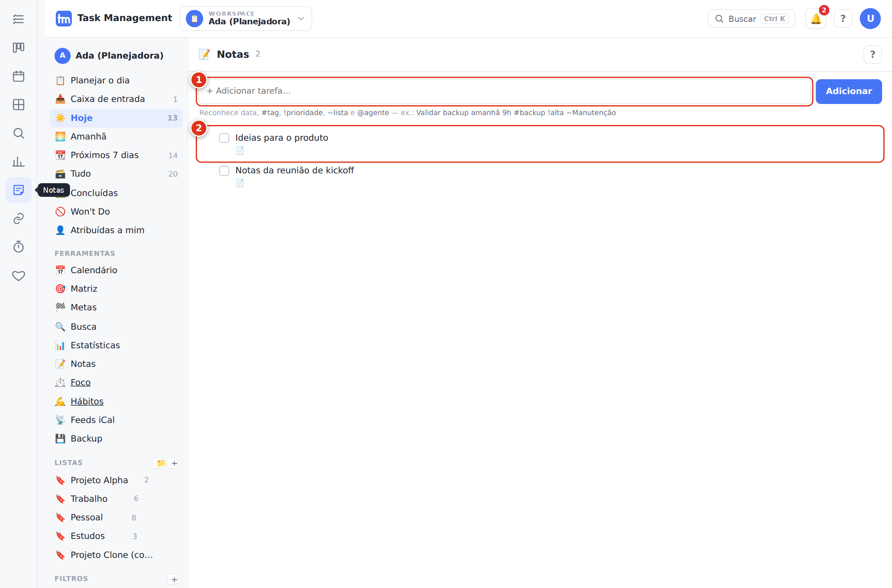Image resolution: width=892 pixels, height=588 pixels.
Task: Click the notifications bell icon
Action: tap(816, 19)
